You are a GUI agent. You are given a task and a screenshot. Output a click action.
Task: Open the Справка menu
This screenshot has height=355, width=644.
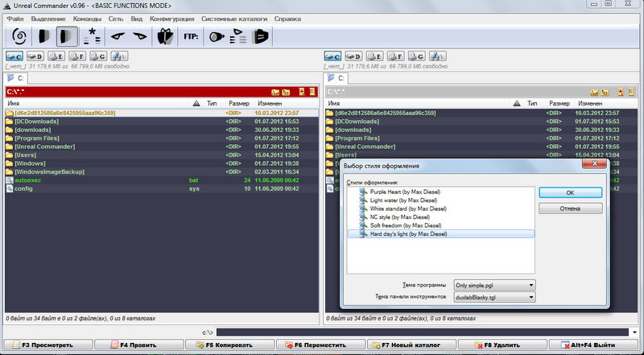287,19
